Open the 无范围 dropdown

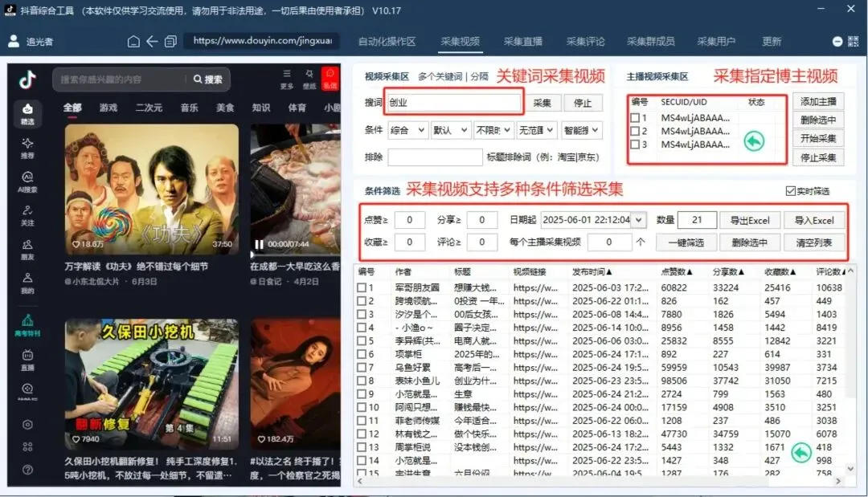click(536, 130)
